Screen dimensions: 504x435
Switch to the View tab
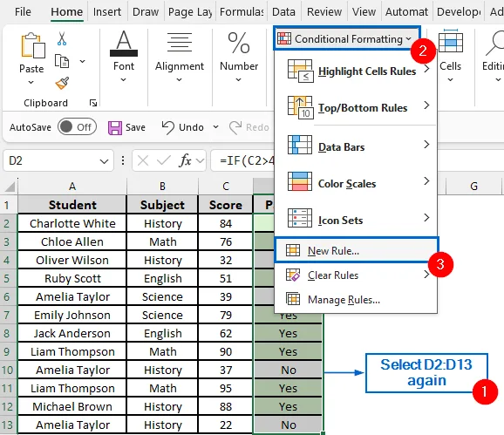(x=364, y=12)
